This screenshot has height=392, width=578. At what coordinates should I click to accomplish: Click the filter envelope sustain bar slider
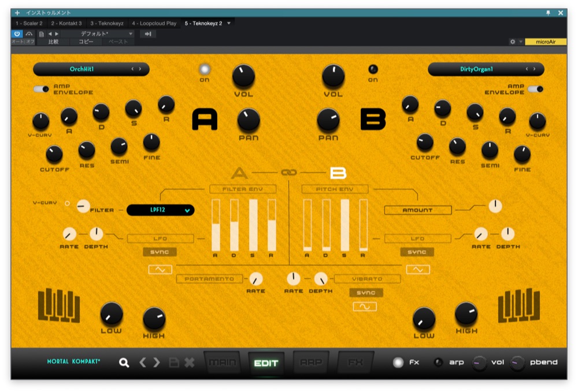[253, 225]
